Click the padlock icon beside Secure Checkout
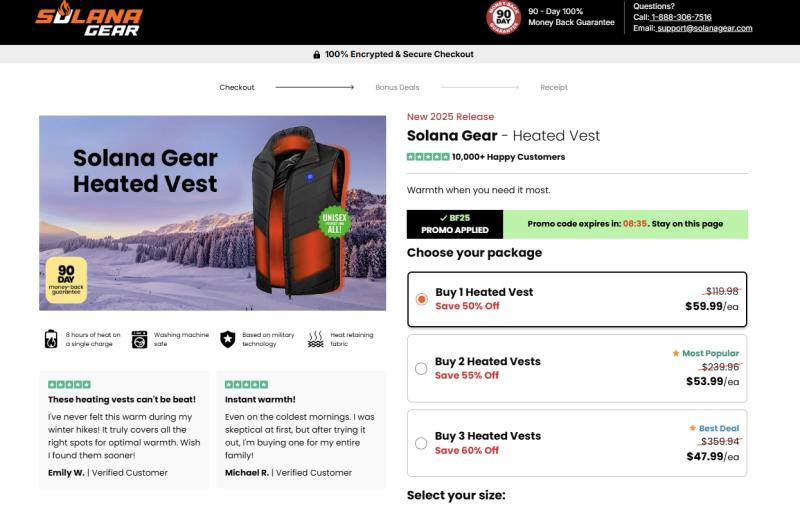The width and height of the screenshot is (800, 509). (x=317, y=55)
